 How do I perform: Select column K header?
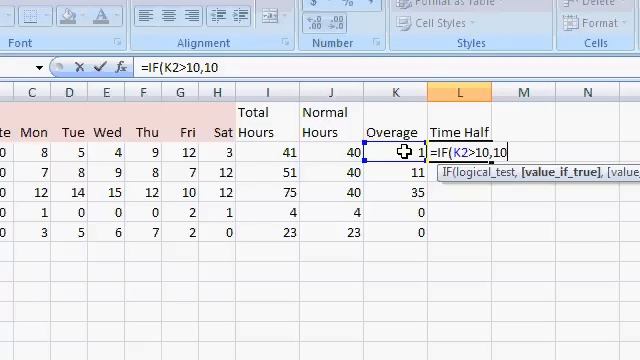click(396, 93)
